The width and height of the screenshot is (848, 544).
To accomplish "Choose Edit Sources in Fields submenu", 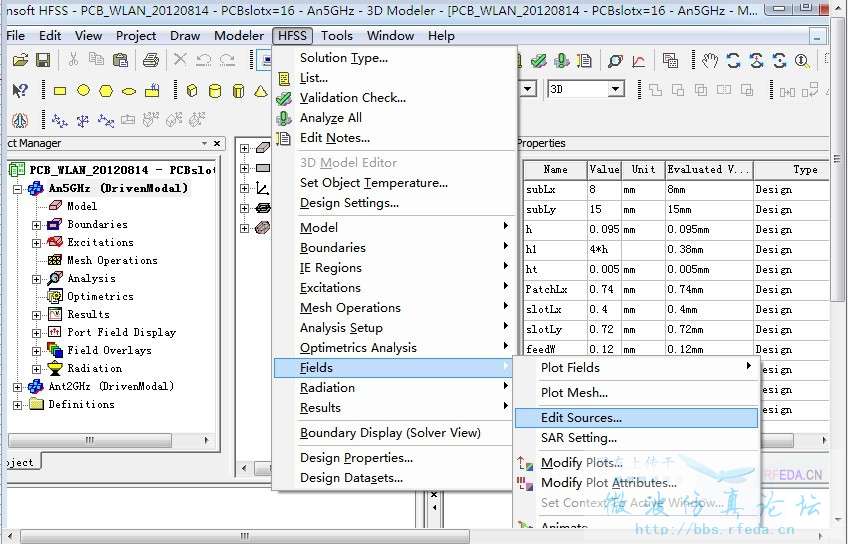I will point(637,418).
